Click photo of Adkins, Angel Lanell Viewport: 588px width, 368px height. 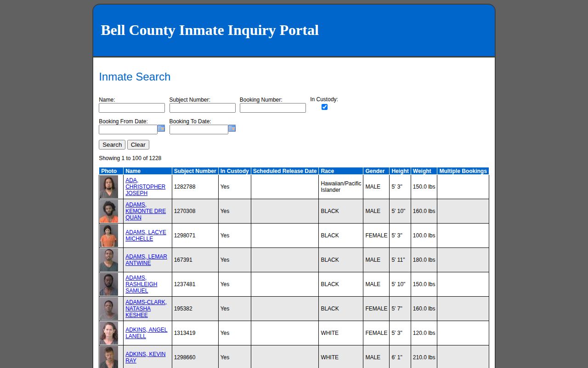(109, 333)
